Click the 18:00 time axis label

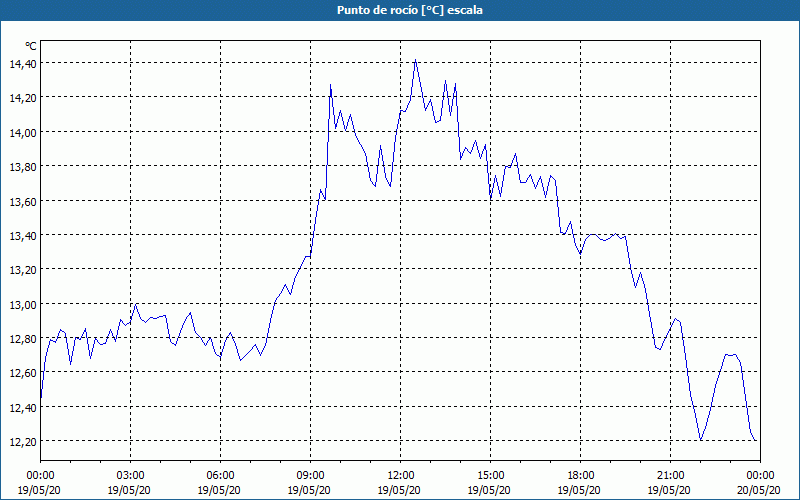pos(580,476)
